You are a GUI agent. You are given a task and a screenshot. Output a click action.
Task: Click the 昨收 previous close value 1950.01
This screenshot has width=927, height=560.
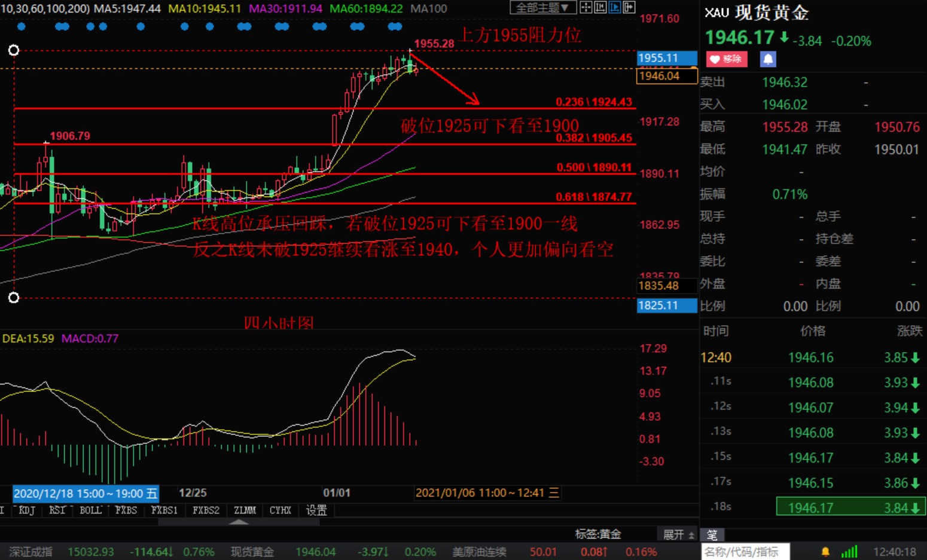click(x=896, y=149)
